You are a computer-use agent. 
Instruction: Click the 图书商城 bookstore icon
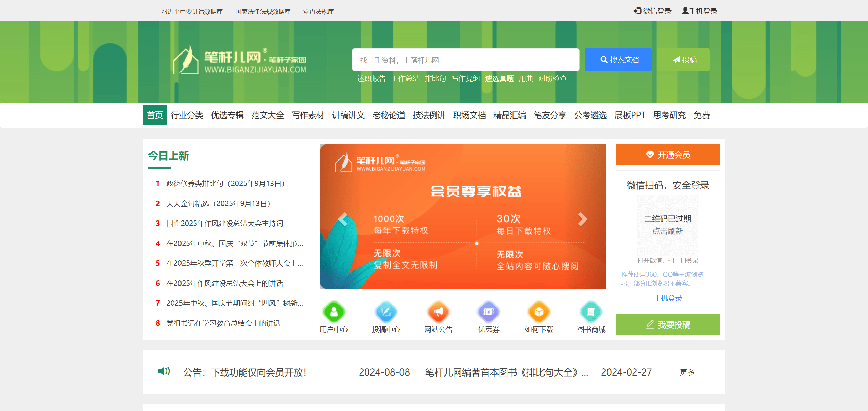[591, 312]
